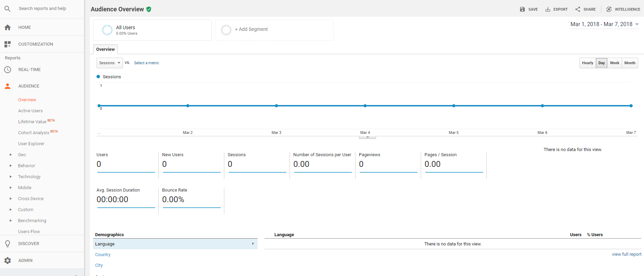Click the 'view full report' link

pyautogui.click(x=626, y=254)
